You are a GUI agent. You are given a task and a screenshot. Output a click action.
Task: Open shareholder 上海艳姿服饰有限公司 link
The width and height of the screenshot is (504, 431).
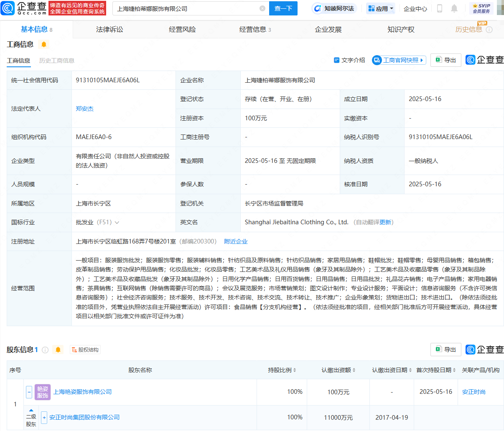coord(82,392)
